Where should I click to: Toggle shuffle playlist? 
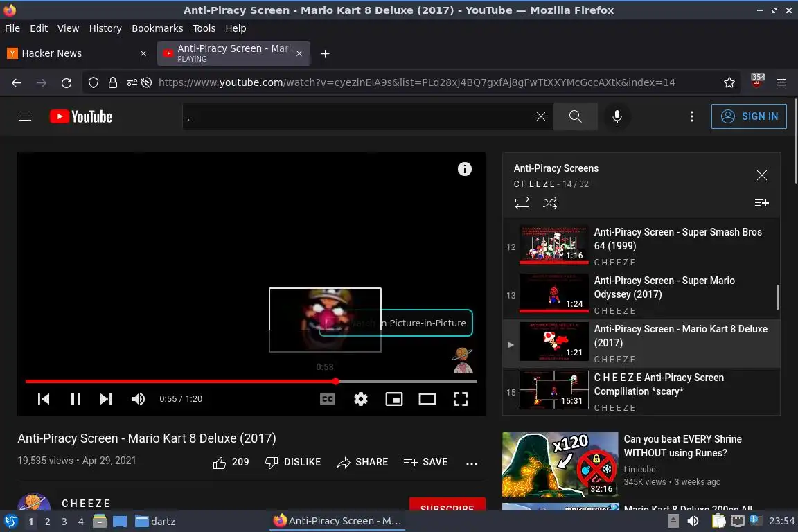coord(549,203)
